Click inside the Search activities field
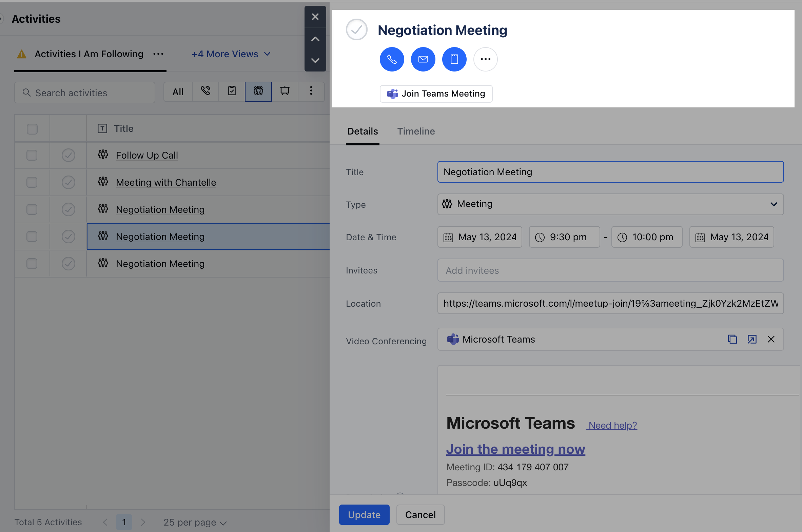 [x=84, y=92]
